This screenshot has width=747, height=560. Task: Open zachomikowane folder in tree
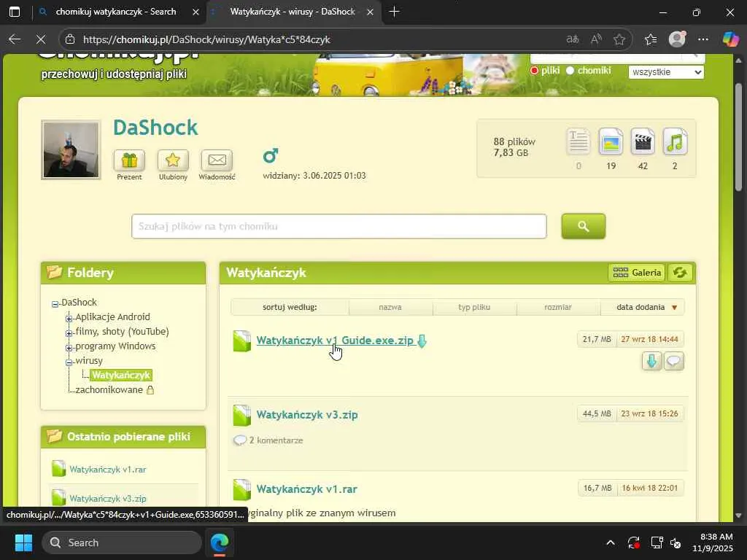109,390
